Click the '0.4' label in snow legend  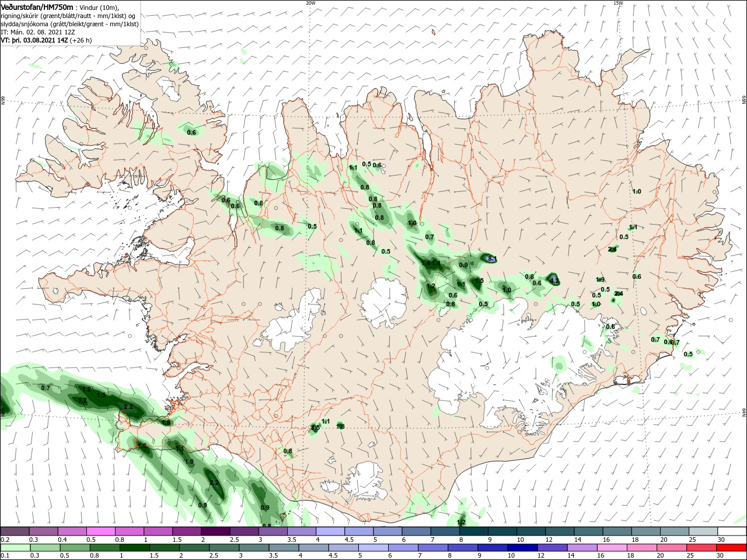[x=62, y=540]
